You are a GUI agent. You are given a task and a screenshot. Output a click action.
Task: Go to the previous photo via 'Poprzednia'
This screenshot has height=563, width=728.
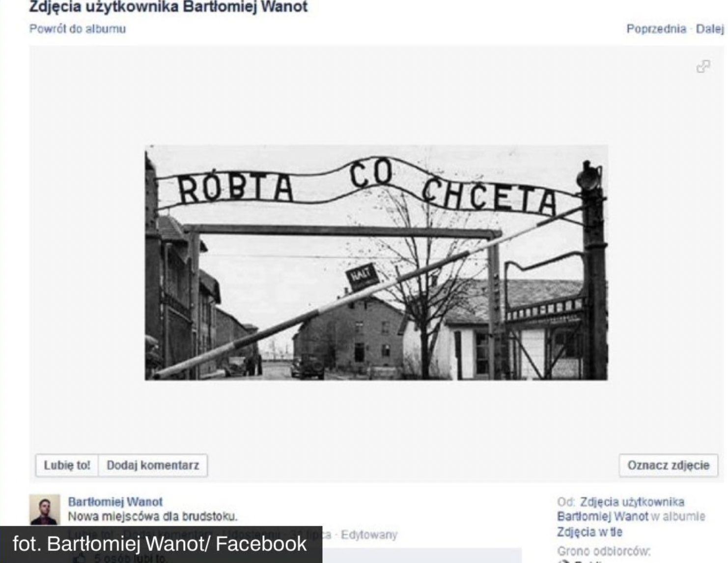pos(656,28)
